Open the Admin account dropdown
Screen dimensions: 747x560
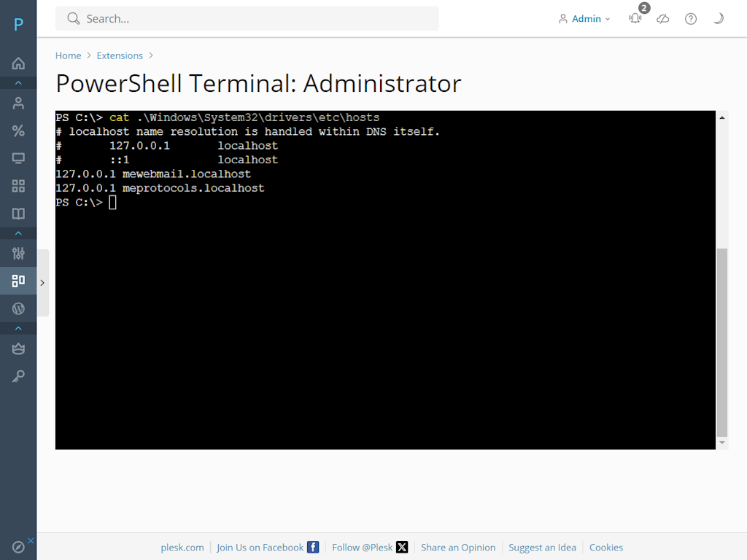pyautogui.click(x=584, y=18)
